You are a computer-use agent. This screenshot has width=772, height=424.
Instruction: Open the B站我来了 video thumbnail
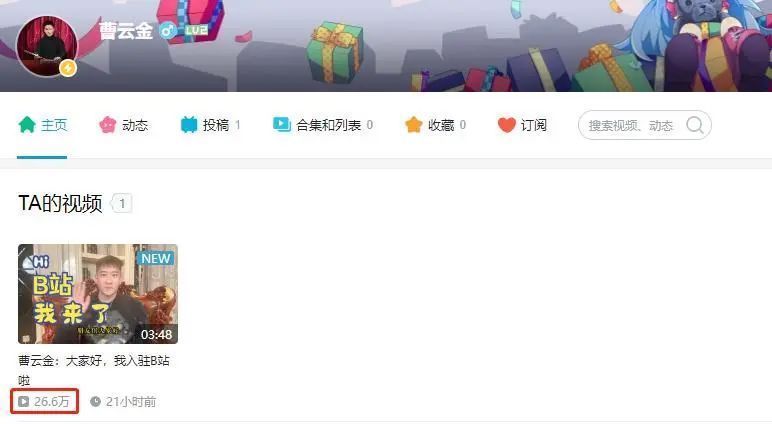click(x=98, y=294)
